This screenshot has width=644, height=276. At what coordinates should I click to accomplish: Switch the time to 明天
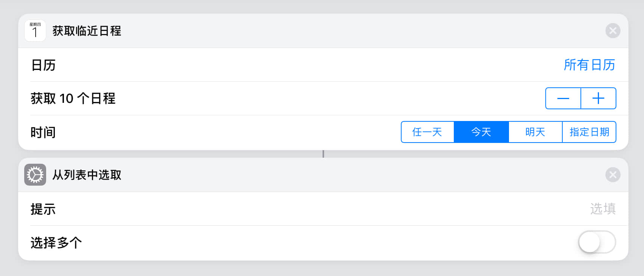point(535,132)
